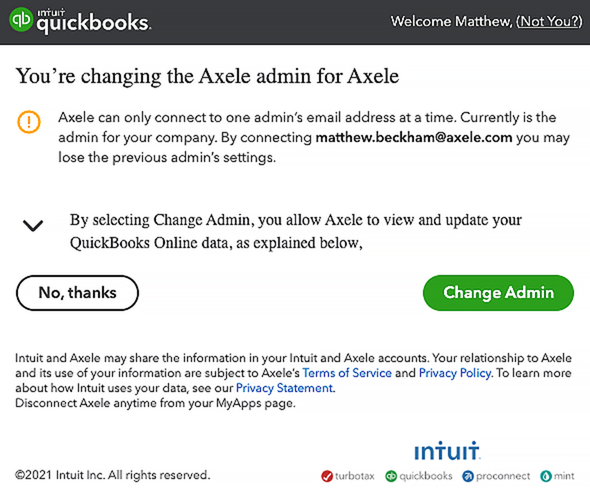Click the Change Admin green button

coord(498,293)
